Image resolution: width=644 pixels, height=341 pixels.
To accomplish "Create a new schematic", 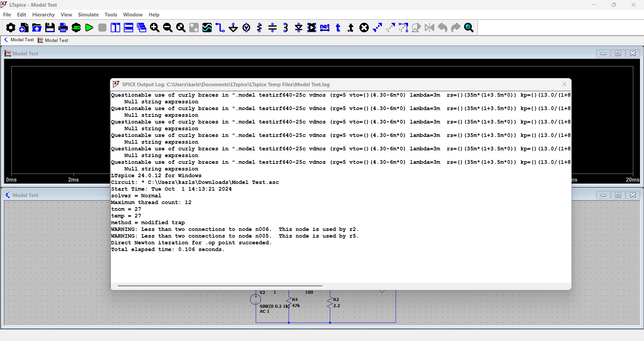I will point(24,28).
